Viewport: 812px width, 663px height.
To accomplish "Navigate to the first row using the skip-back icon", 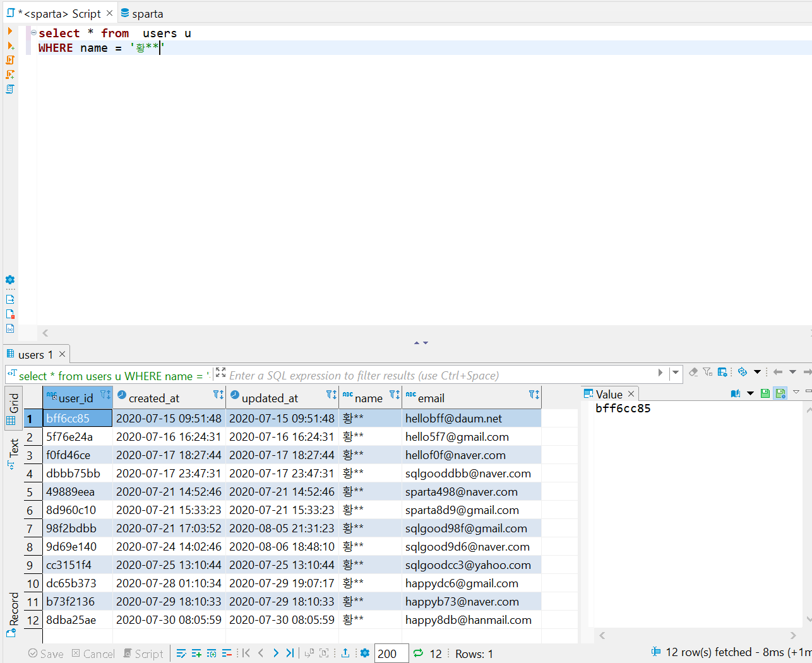I will pyautogui.click(x=246, y=654).
